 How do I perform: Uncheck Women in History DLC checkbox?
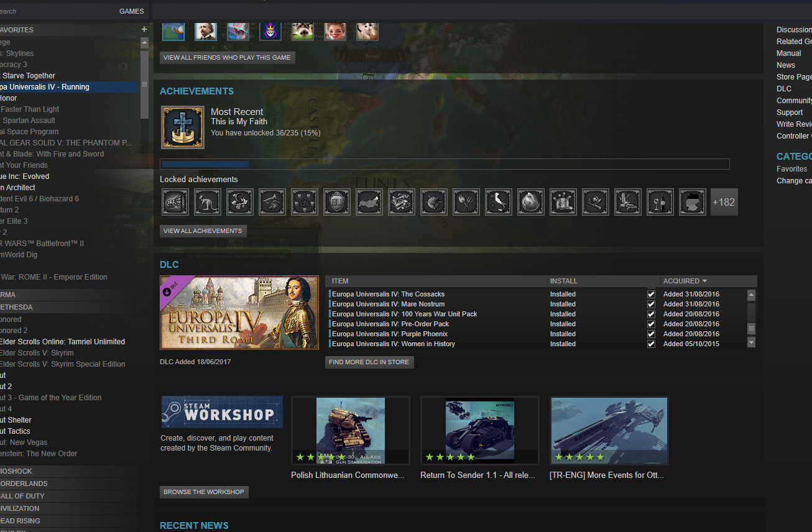pos(651,344)
